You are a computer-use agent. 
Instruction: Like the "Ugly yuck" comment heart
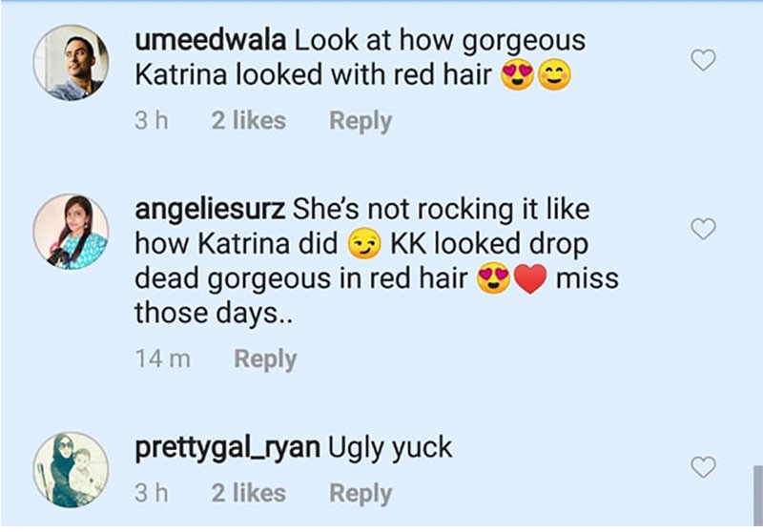(703, 467)
